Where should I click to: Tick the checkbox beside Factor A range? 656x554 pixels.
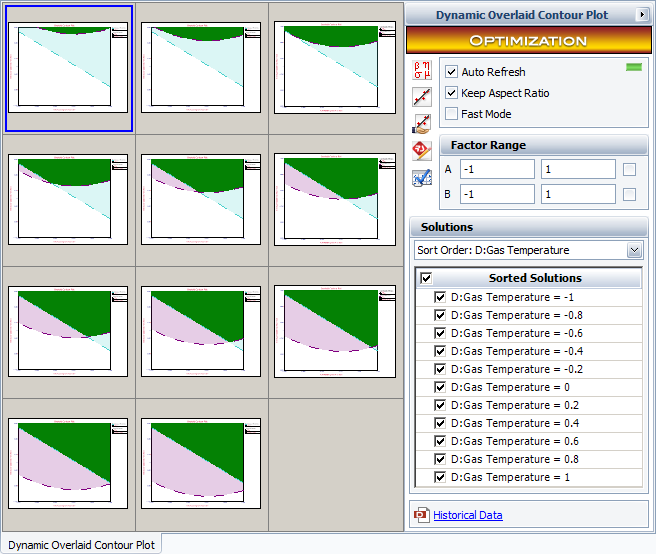click(629, 169)
